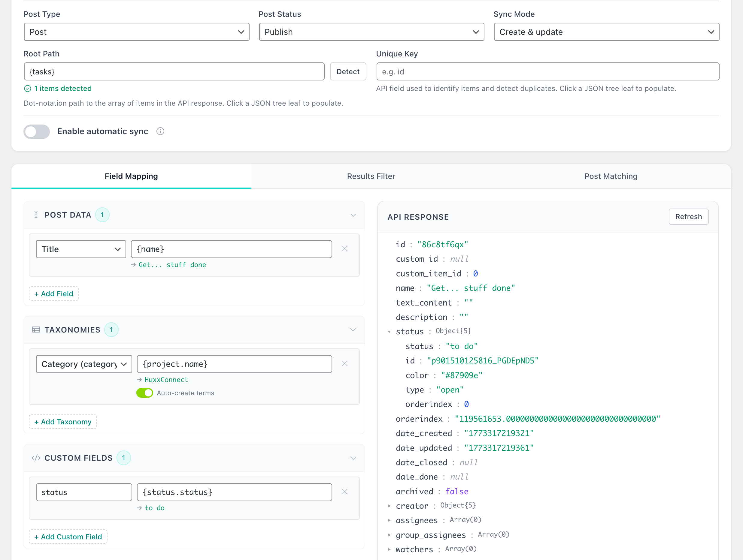The height and width of the screenshot is (560, 743).
Task: Expand the creator object node
Action: 389,506
